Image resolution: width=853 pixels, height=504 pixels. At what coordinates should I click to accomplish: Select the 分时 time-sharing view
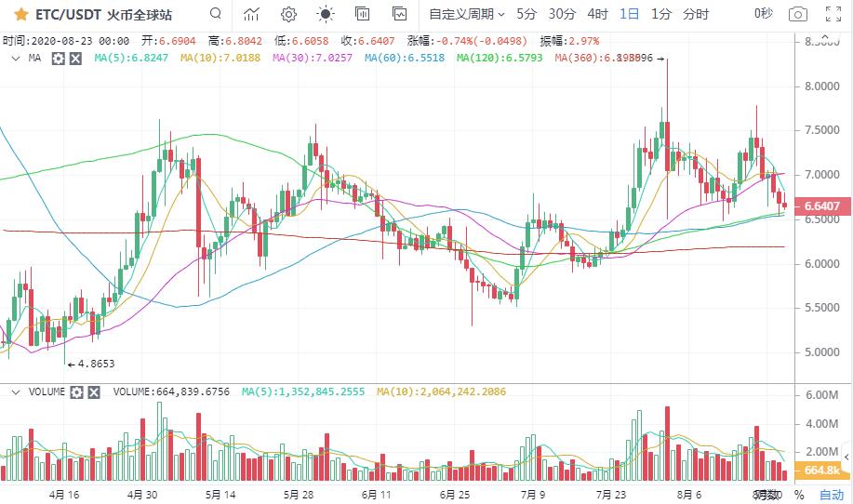[696, 14]
